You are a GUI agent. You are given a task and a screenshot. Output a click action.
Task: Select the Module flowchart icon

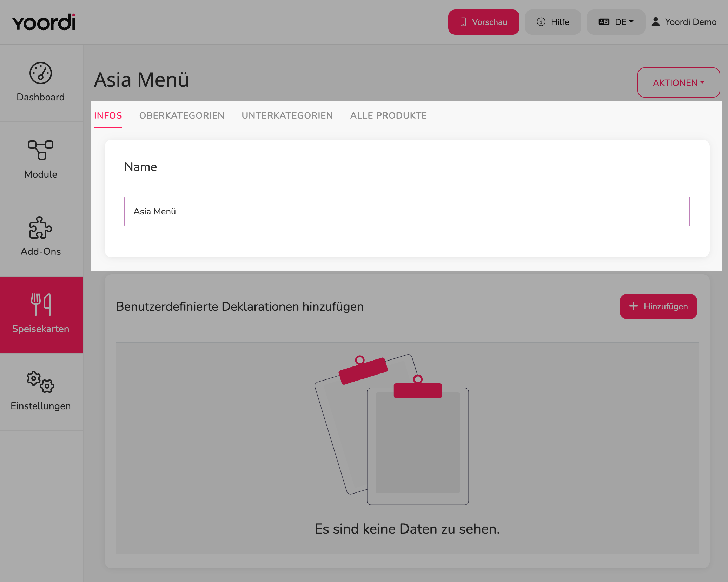point(41,150)
